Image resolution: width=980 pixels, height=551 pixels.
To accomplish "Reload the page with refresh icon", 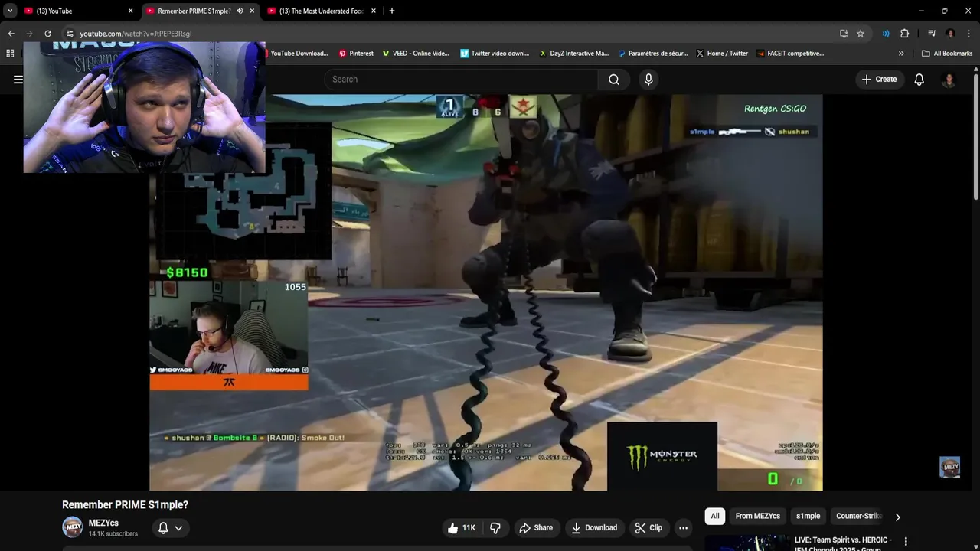I will 47,34.
